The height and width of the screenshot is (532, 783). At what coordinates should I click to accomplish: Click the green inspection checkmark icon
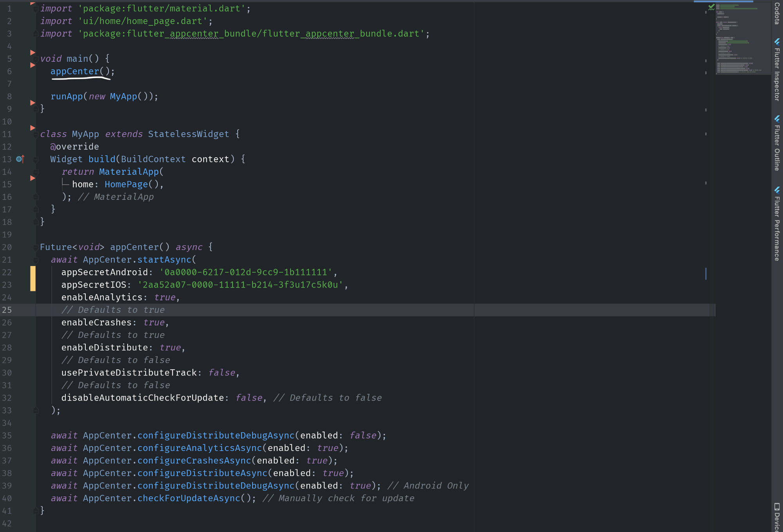click(711, 7)
